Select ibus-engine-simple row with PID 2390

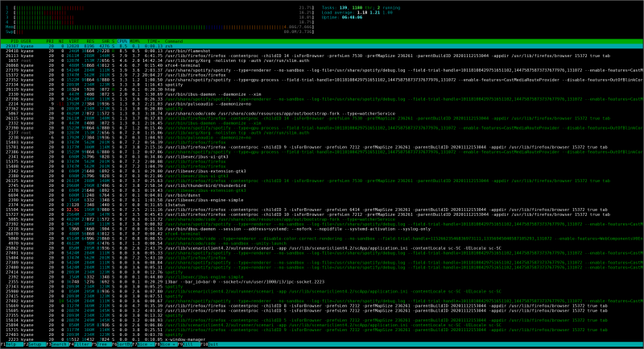(322, 200)
